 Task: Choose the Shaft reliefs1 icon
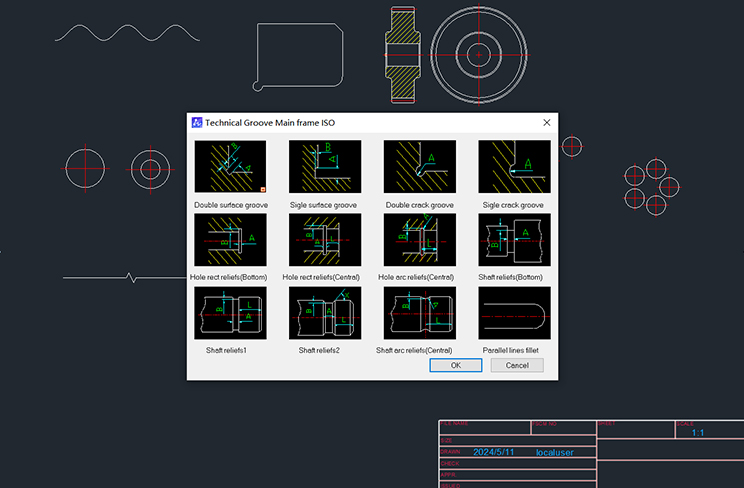231,313
